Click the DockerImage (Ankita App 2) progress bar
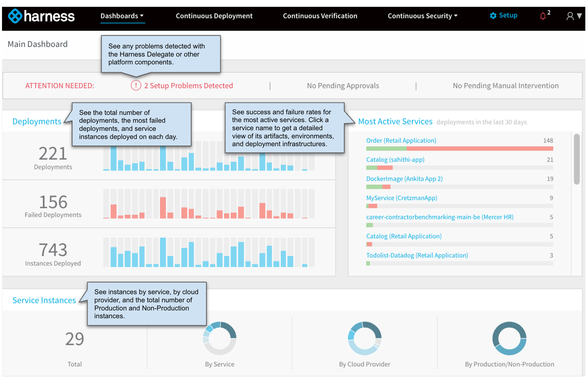Image resolution: width=588 pixels, height=382 pixels. tap(460, 187)
